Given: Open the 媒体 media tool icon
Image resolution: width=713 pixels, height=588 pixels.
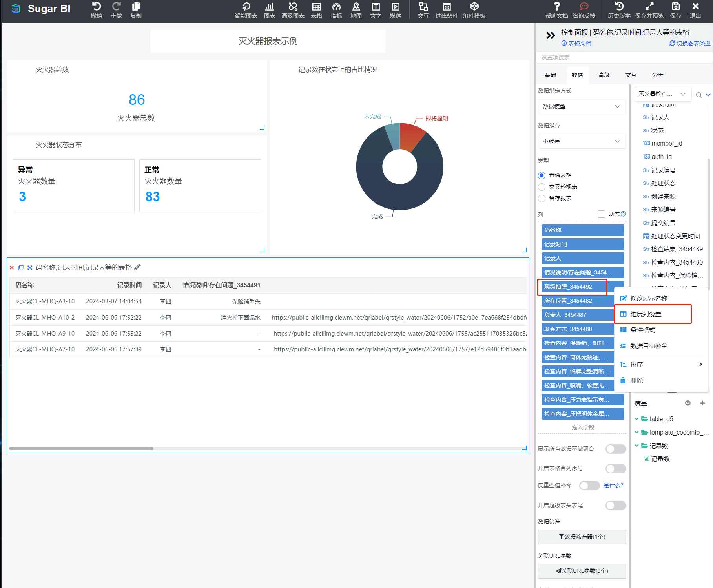Looking at the screenshot, I should (396, 10).
